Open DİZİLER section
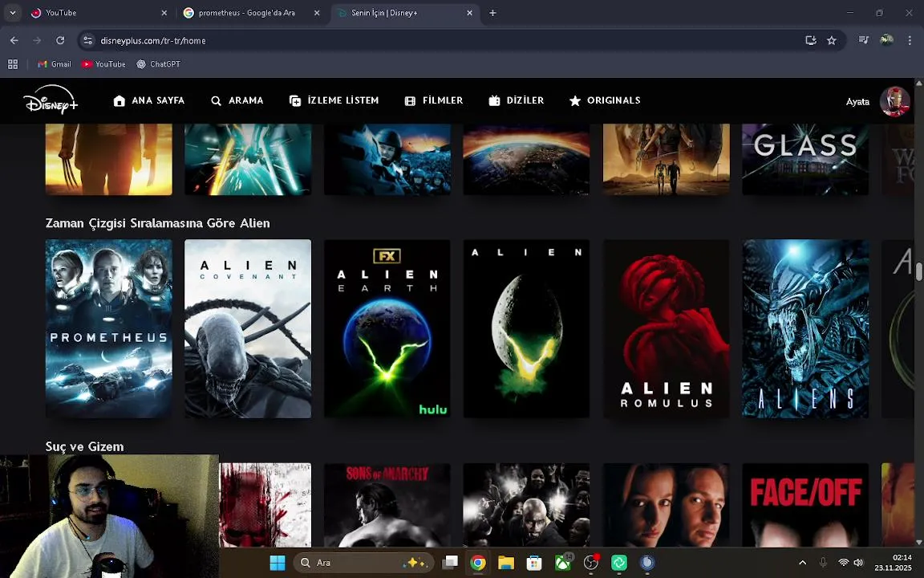This screenshot has width=924, height=578. (x=517, y=101)
